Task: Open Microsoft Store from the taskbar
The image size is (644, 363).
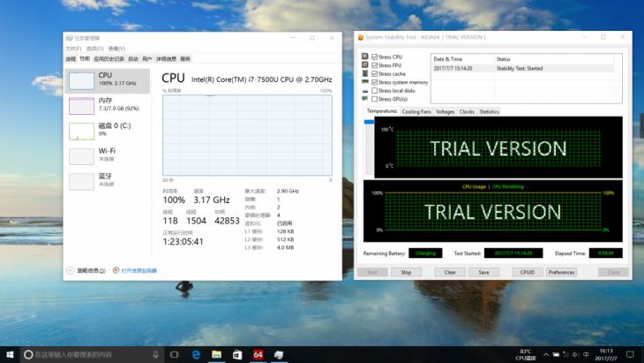Action: pyautogui.click(x=237, y=354)
